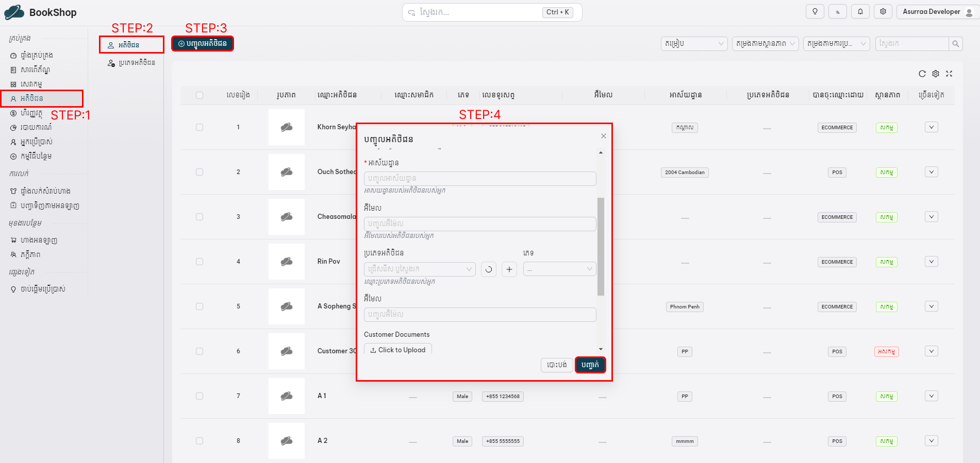Select the checkbox for row 7

[200, 396]
